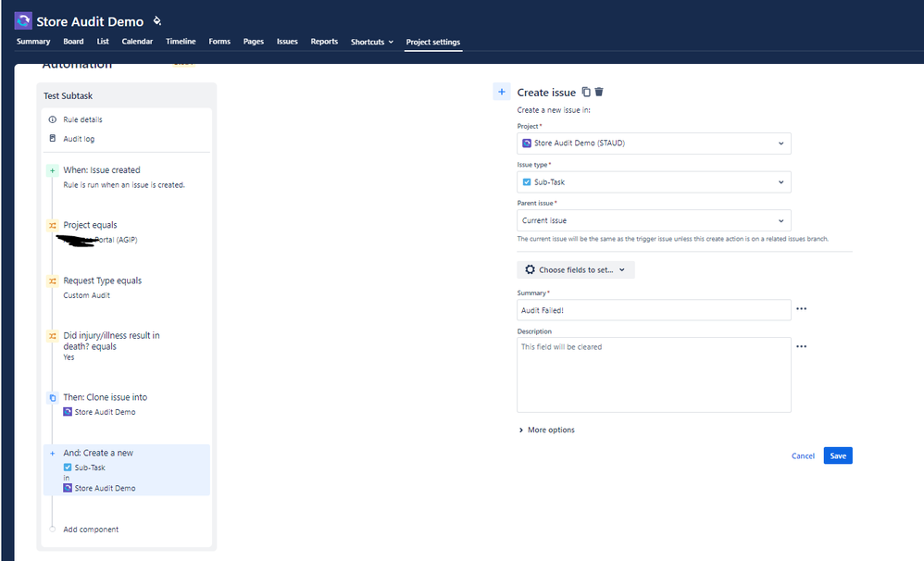Image resolution: width=924 pixels, height=561 pixels.
Task: Click the plus icon beside Create issue heading
Action: 502,92
